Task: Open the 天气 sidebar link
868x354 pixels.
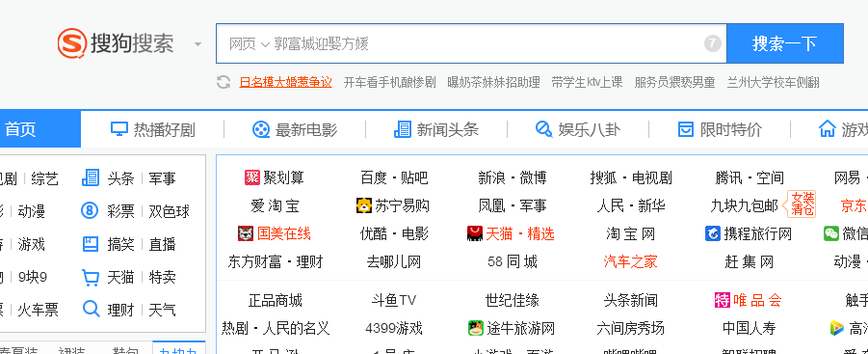Action: point(162,310)
